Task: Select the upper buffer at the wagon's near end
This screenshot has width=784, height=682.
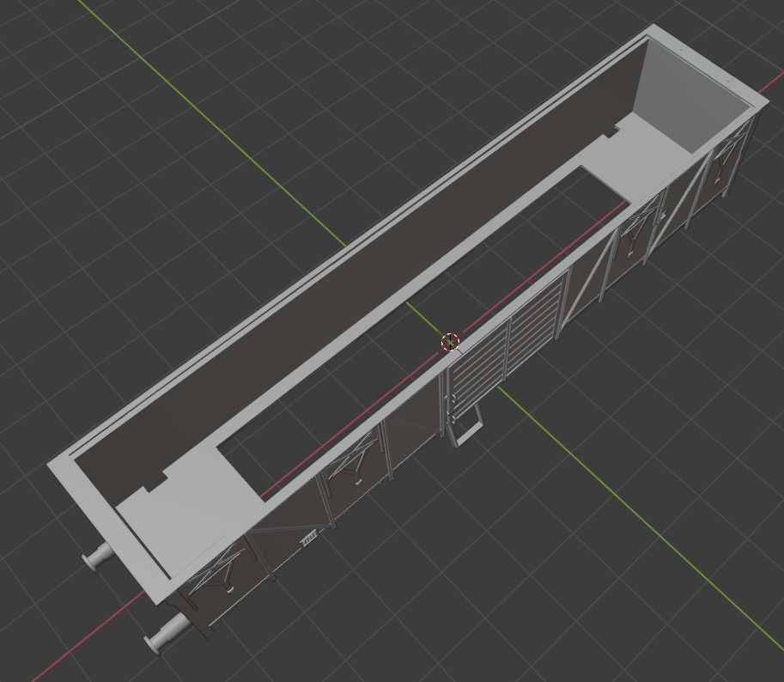Action: 98,557
